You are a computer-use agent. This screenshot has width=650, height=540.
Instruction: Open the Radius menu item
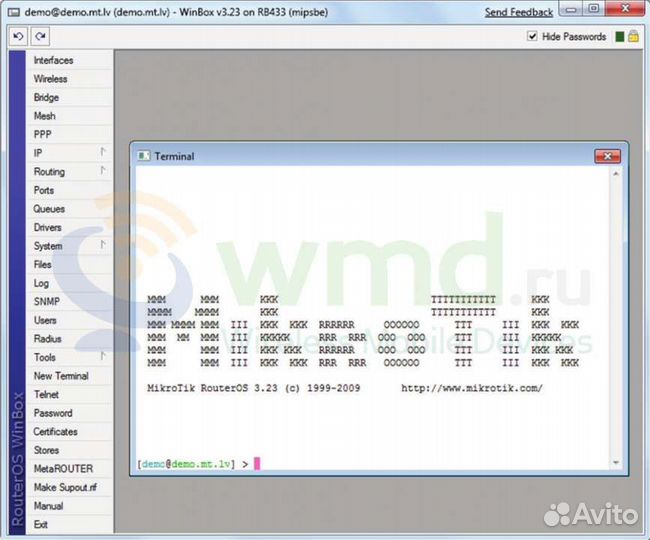coord(69,339)
